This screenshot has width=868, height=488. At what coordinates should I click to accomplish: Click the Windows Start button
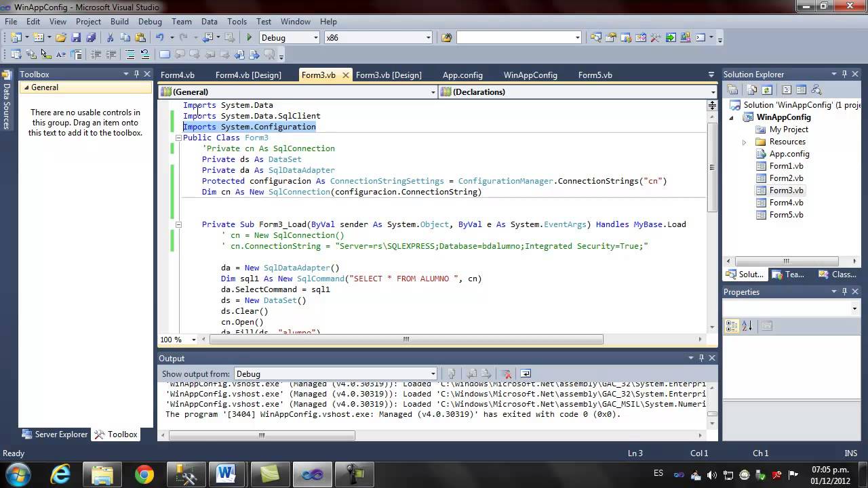[x=17, y=474]
